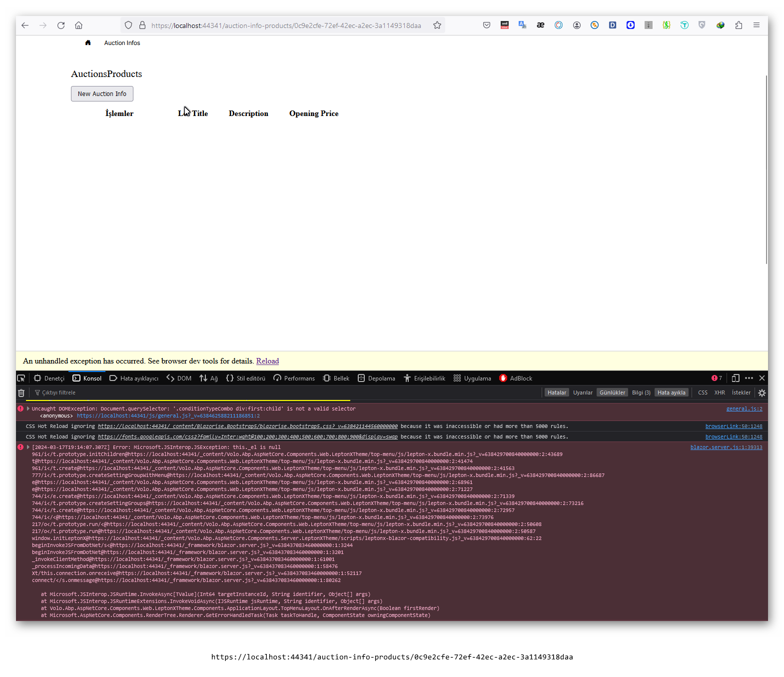The width and height of the screenshot is (784, 677).
Task: Reload the page using browser refresh icon
Action: [61, 25]
